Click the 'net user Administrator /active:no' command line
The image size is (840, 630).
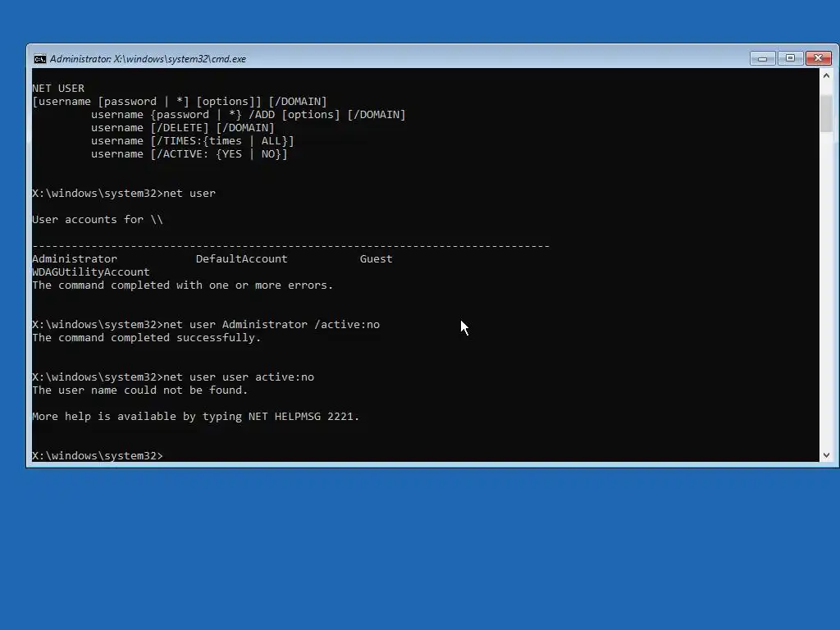206,325
